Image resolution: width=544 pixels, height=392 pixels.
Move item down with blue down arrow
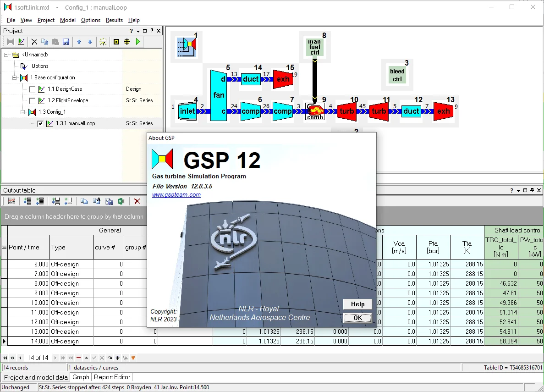[x=90, y=42]
